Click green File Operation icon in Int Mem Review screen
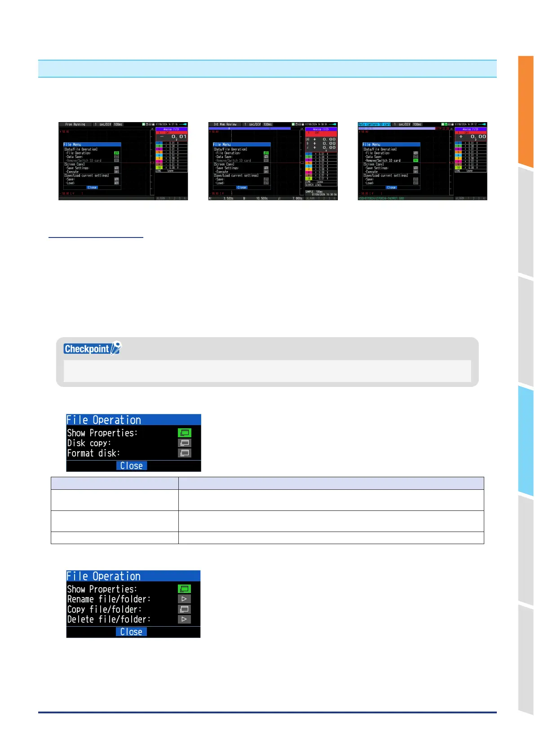The width and height of the screenshot is (535, 756). coord(266,153)
